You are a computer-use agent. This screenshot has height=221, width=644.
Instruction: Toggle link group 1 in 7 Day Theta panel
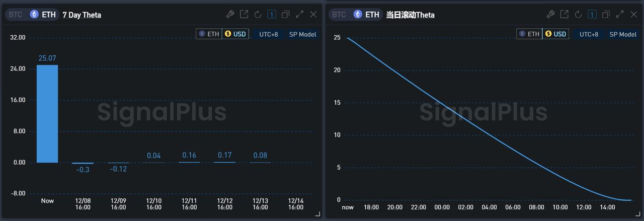pos(272,15)
